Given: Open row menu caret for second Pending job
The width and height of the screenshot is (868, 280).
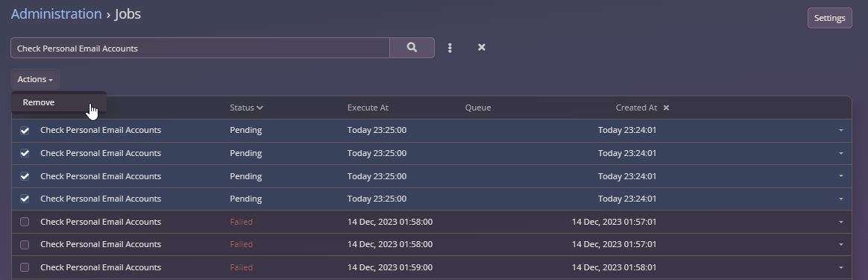Looking at the screenshot, I should click(841, 153).
